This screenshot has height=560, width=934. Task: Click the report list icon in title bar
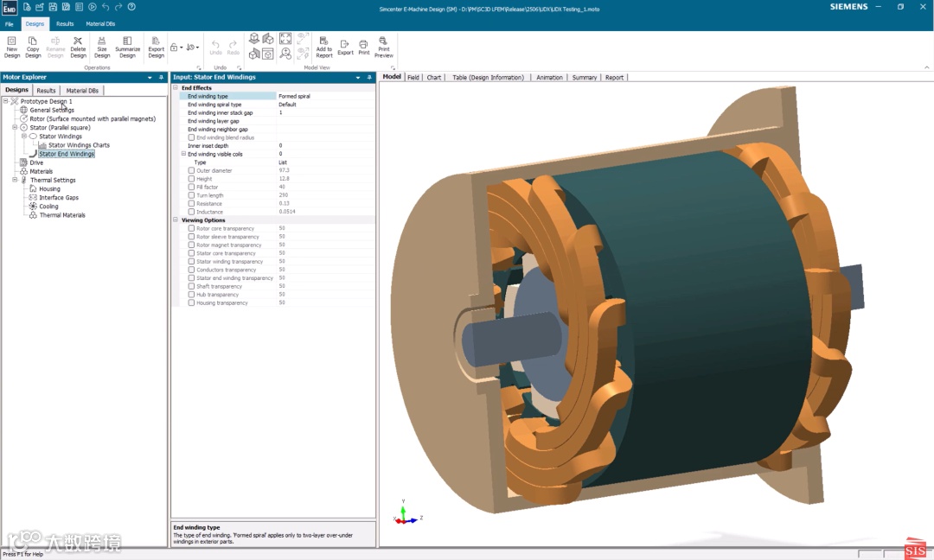79,7
